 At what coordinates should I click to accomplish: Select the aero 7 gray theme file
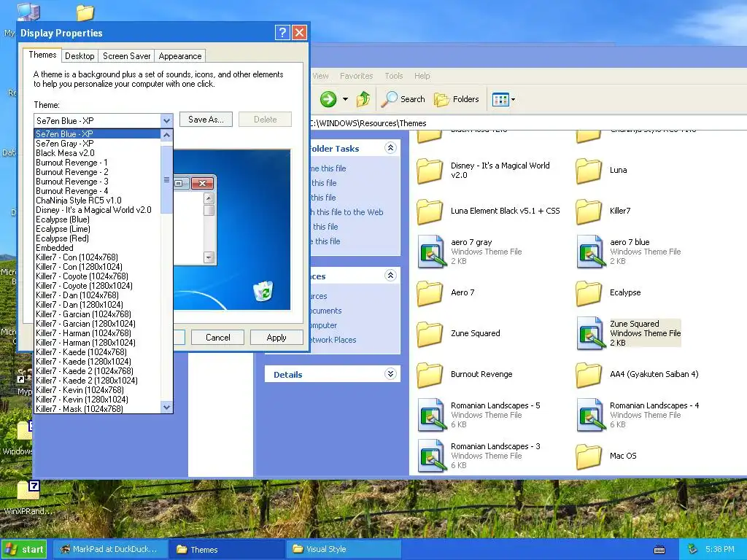[x=470, y=252]
